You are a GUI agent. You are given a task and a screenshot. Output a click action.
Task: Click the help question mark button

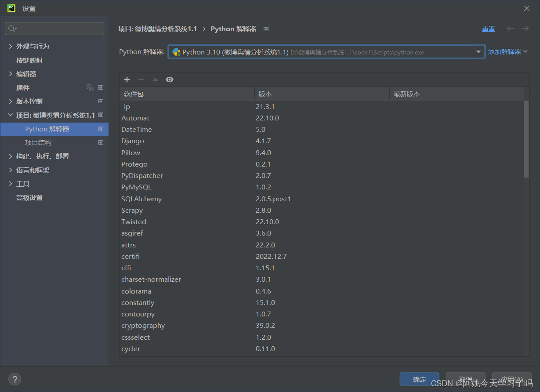coord(14,379)
